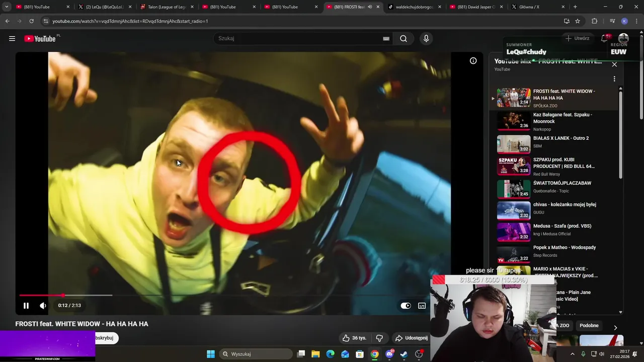
Task: Select ŚWIATTOMÓJPLACZABAW playlist entry
Action: click(x=553, y=189)
